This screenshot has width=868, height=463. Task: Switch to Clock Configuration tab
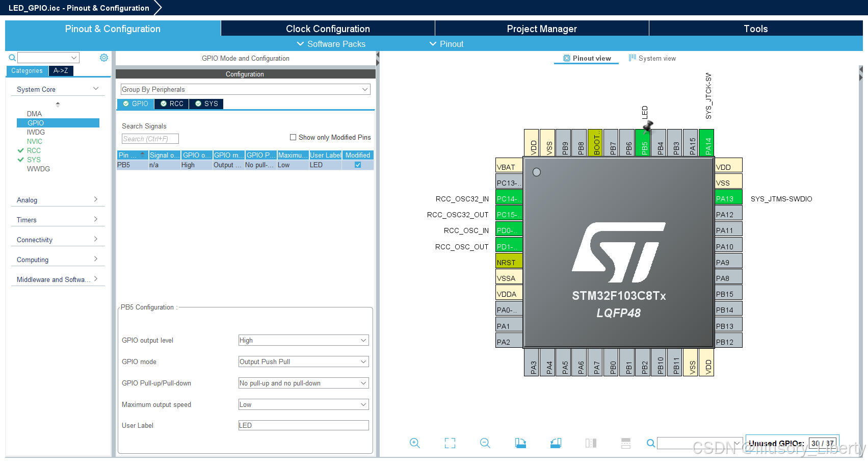click(x=328, y=29)
